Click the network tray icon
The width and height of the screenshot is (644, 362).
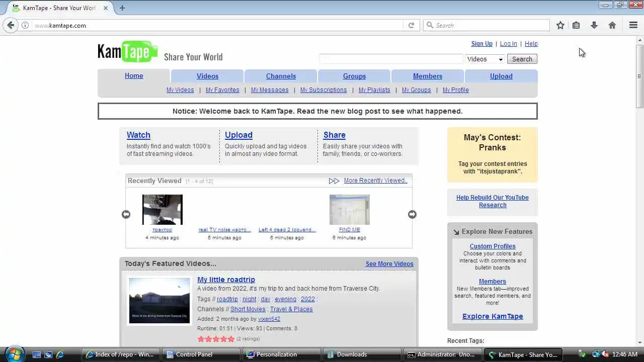tap(596, 354)
